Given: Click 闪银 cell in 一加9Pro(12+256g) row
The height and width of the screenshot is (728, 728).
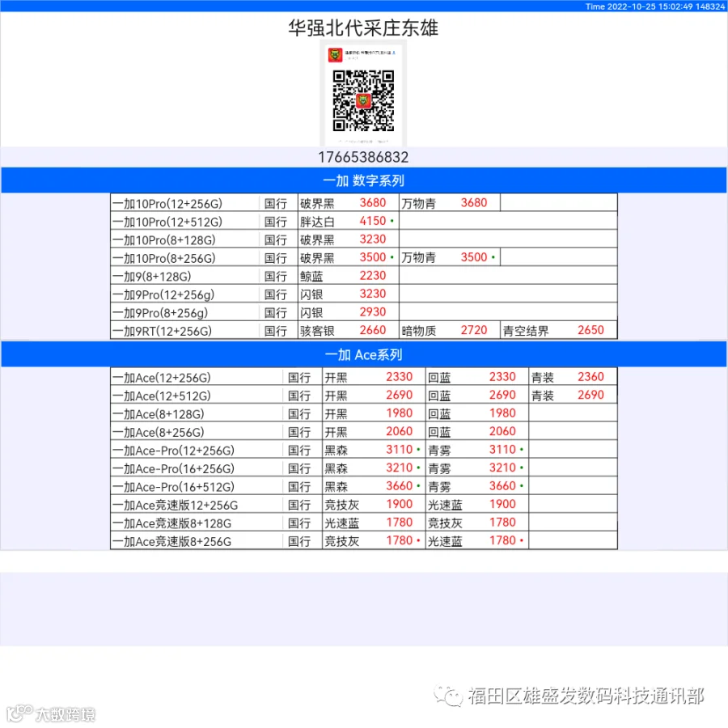Looking at the screenshot, I should pos(311,294).
